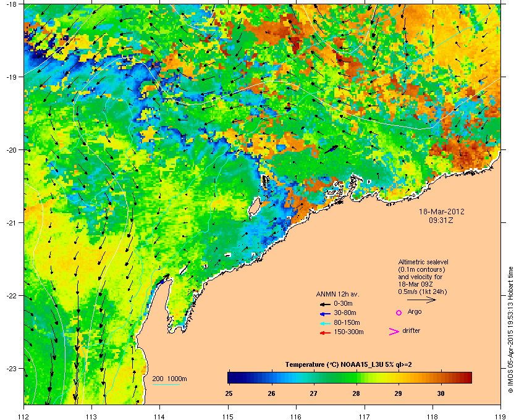Click the longitude axis label 113

point(91,417)
